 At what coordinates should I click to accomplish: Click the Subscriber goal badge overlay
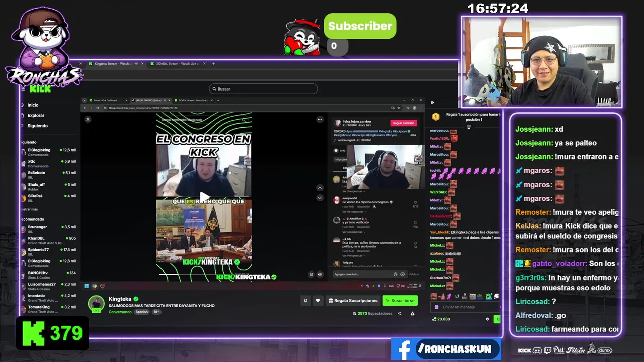(x=360, y=26)
